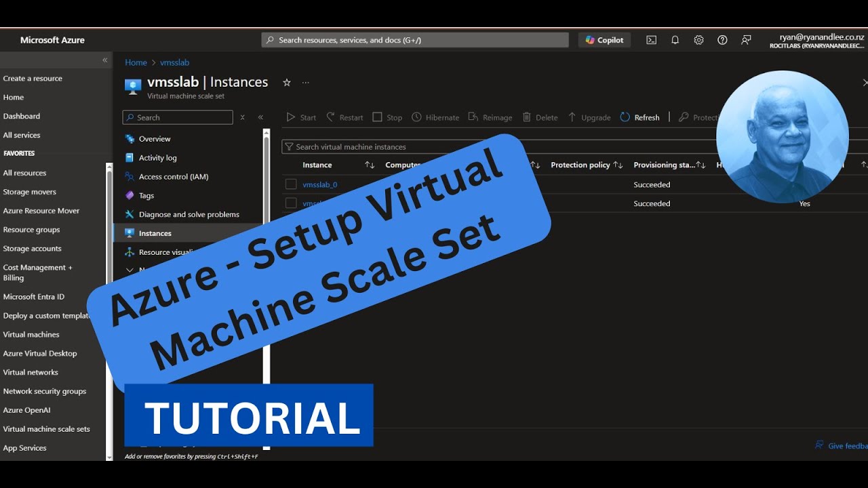
Task: Open Cost Management + Billing
Action: pyautogui.click(x=38, y=272)
